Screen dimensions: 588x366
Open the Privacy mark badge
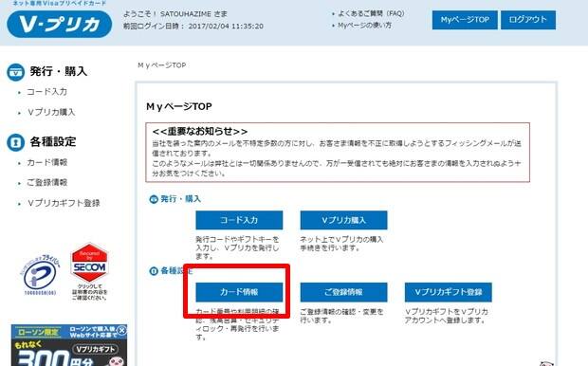tap(40, 275)
